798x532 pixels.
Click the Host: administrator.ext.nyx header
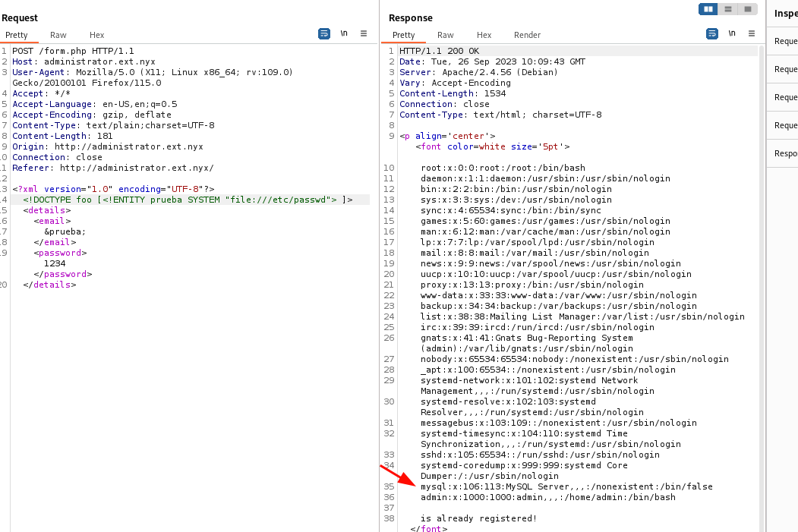pyautogui.click(x=84, y=61)
